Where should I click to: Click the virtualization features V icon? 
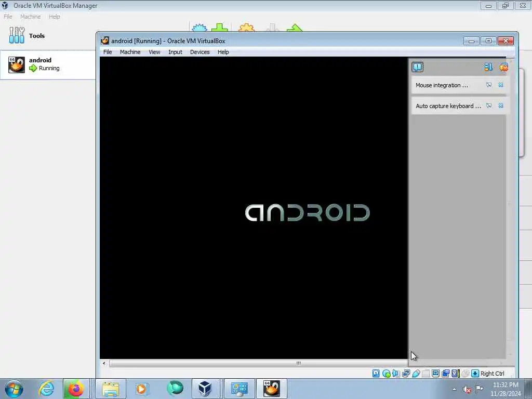click(x=455, y=374)
